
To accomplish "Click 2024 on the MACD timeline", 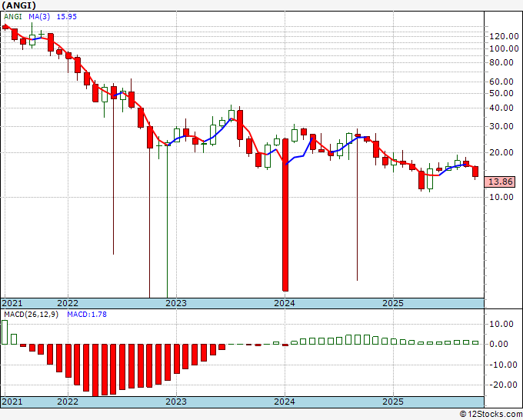I will click(285, 402).
